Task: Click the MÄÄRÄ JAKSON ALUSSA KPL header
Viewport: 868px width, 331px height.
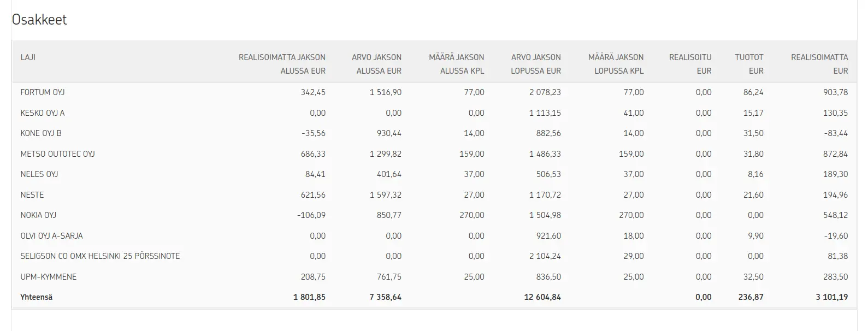Action: tap(456, 64)
